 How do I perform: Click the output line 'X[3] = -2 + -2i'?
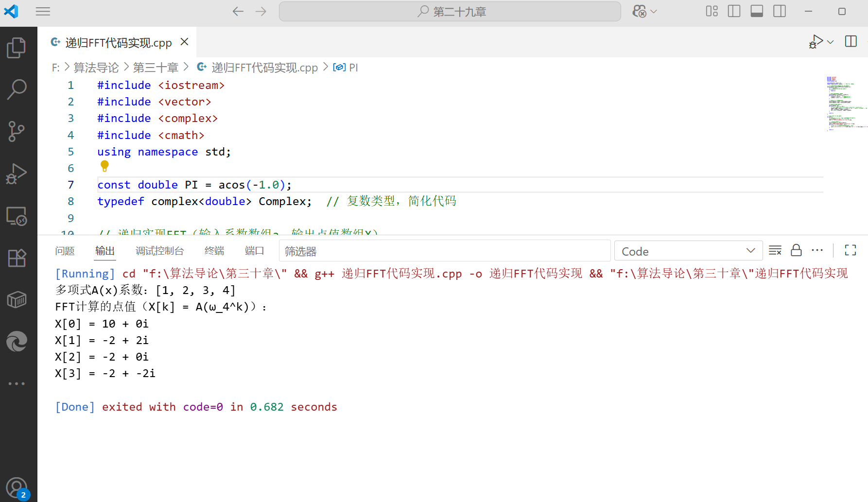(105, 373)
